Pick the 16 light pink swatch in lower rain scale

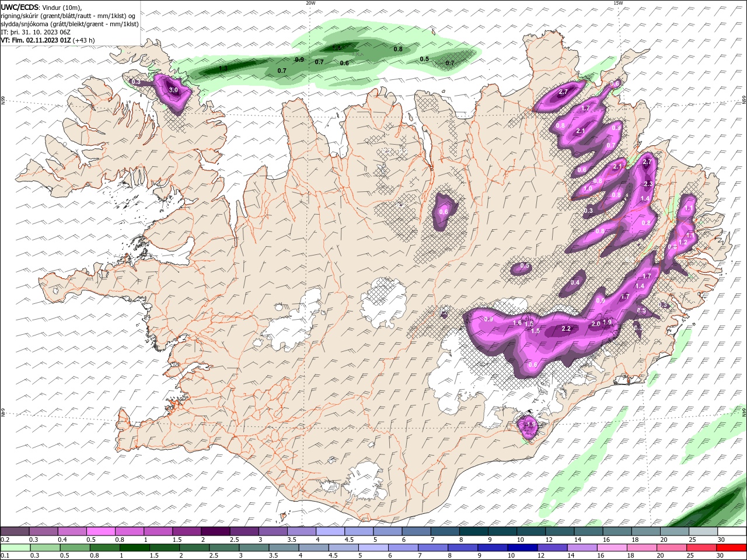click(612, 548)
